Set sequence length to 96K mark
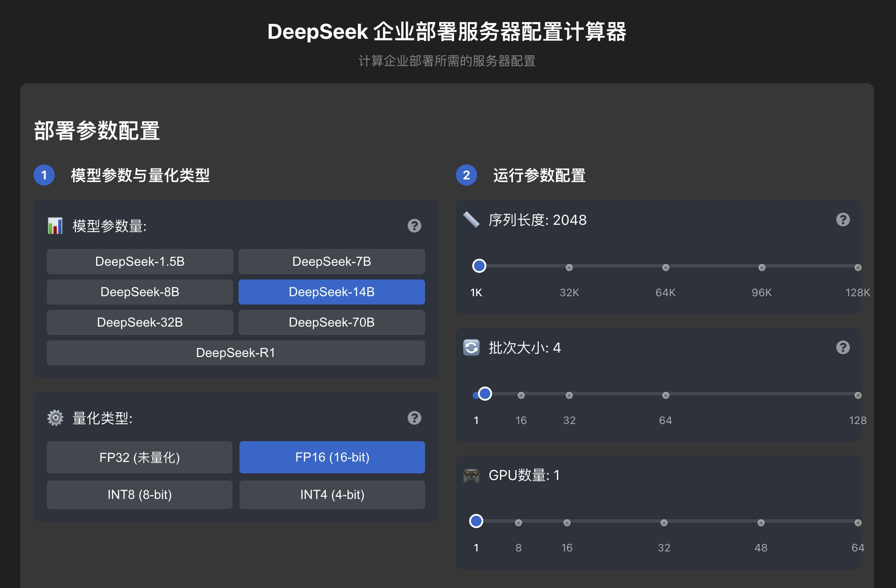Viewport: 896px width, 588px height. point(762,268)
